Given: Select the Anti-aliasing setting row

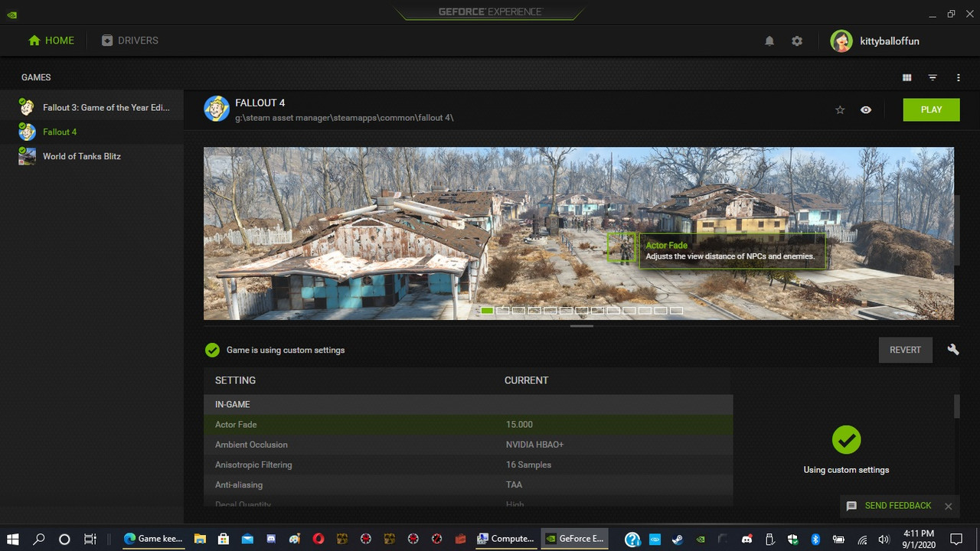Looking at the screenshot, I should (469, 484).
